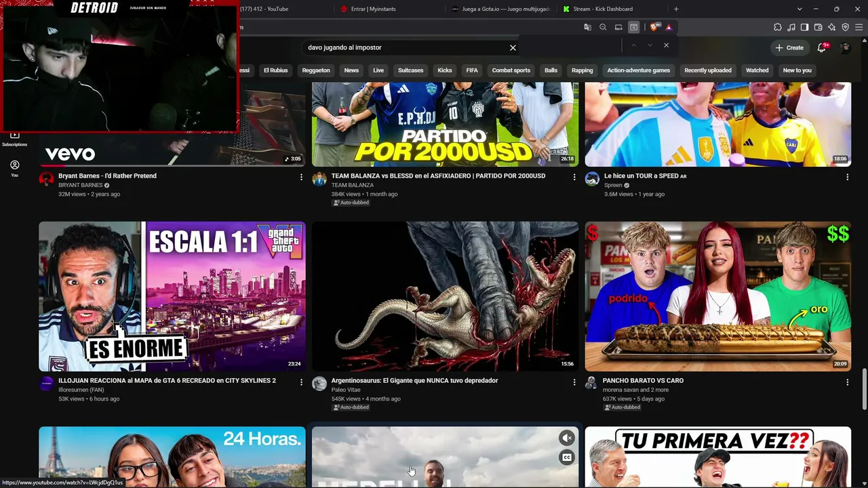Filter feed by El Rubius chip
The width and height of the screenshot is (868, 488).
coord(275,70)
